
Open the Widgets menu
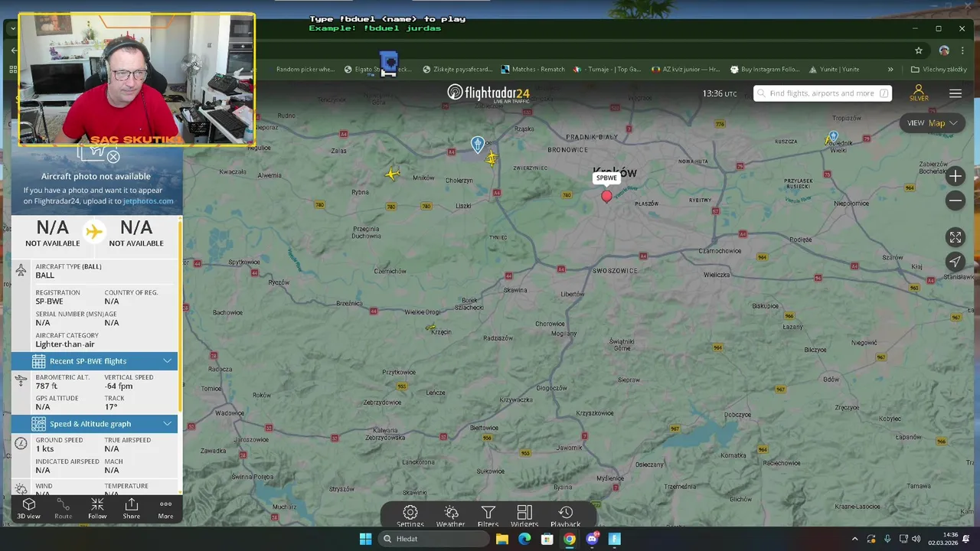click(x=524, y=517)
